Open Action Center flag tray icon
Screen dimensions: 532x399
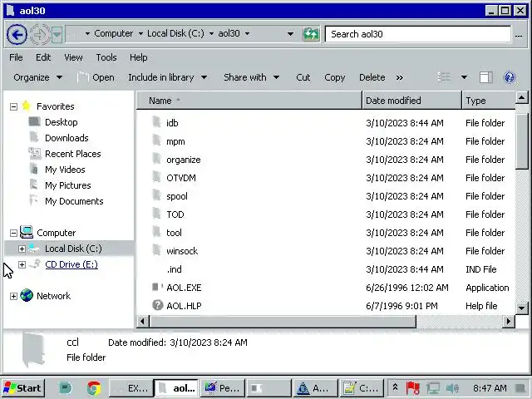tap(412, 388)
